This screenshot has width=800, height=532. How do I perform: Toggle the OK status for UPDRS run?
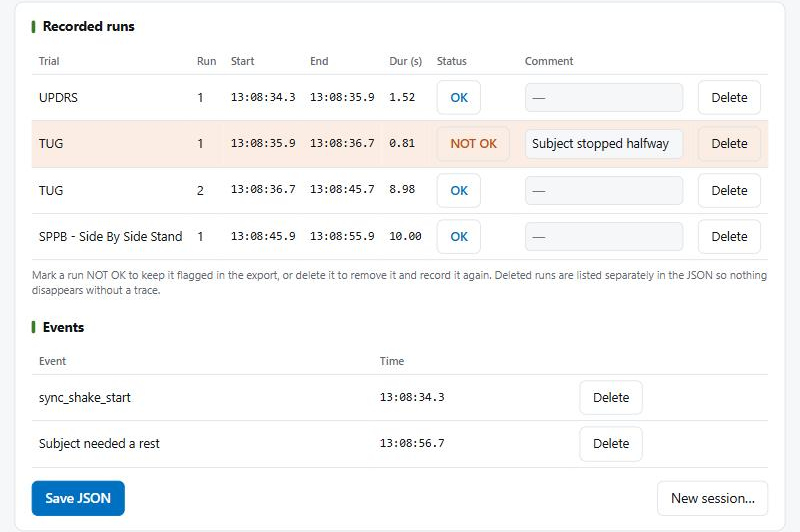tap(459, 97)
